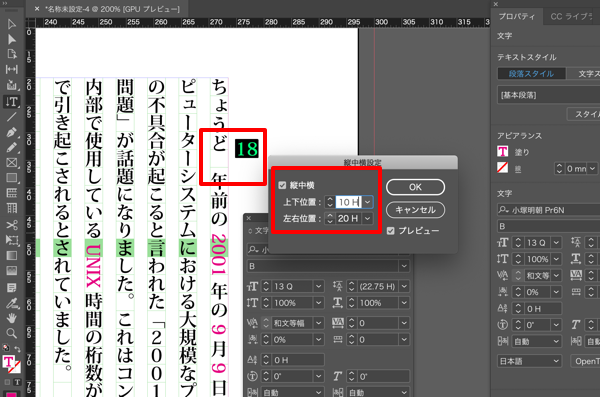
Task: Select the Rectangle Frame tool
Action: [11, 163]
